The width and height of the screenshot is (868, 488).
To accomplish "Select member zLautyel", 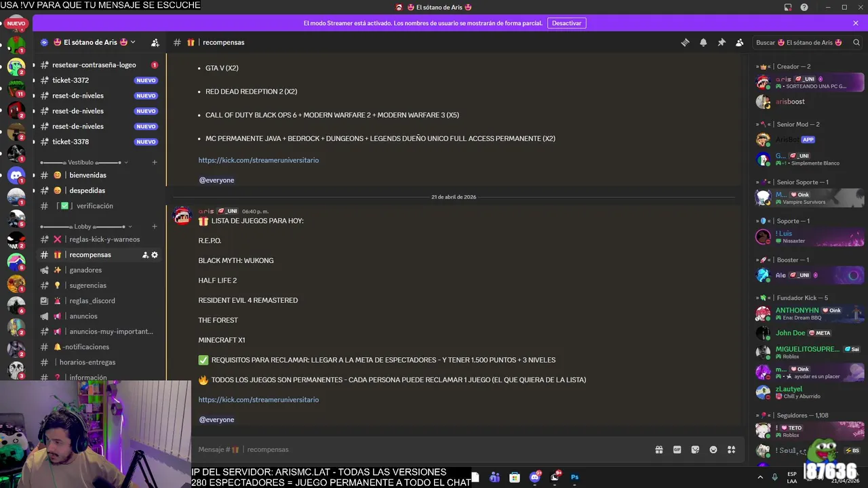I will point(810,392).
